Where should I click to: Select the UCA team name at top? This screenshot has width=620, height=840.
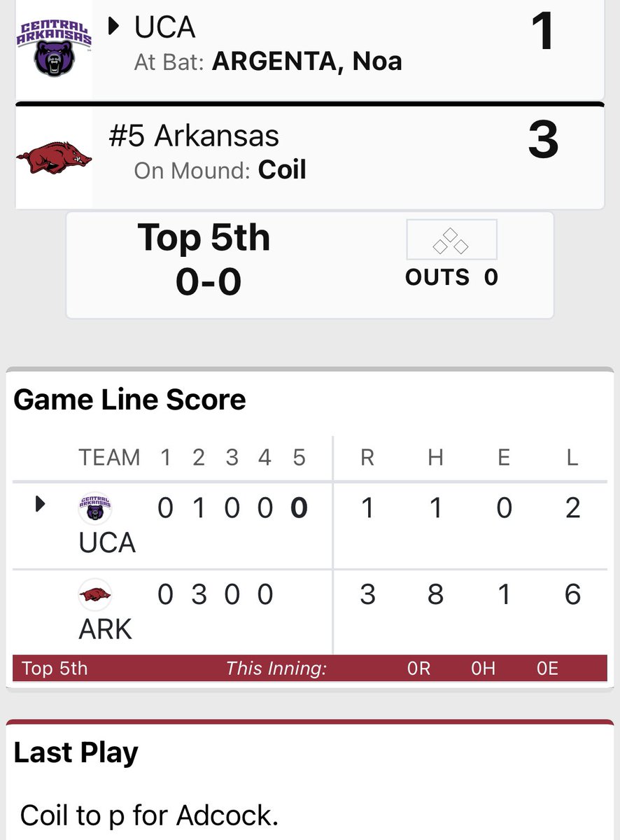tap(165, 27)
